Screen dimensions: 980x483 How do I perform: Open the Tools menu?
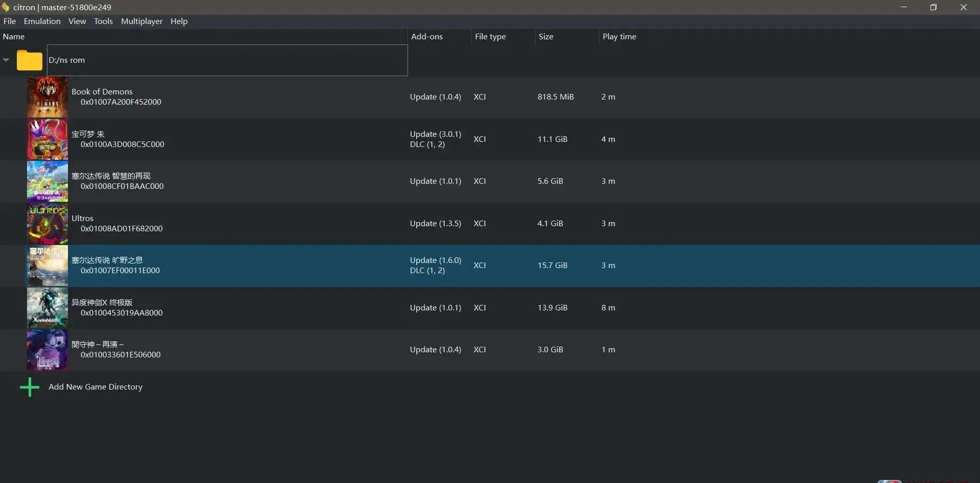(103, 21)
